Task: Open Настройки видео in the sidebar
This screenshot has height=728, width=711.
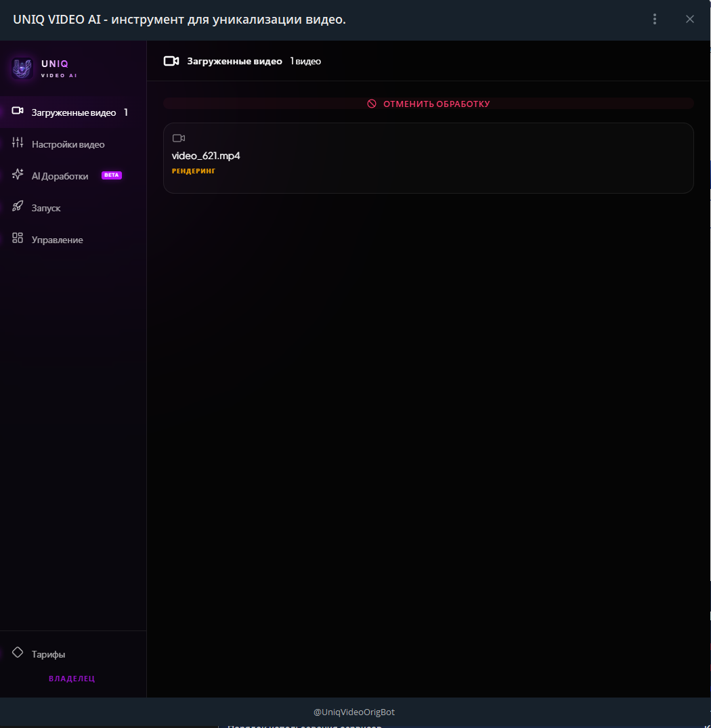Action: pos(73,144)
